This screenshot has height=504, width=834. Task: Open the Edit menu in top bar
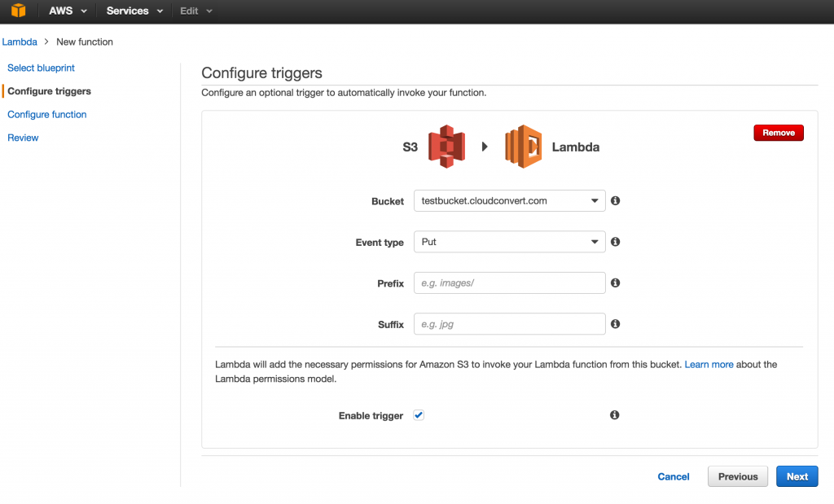[x=195, y=11]
